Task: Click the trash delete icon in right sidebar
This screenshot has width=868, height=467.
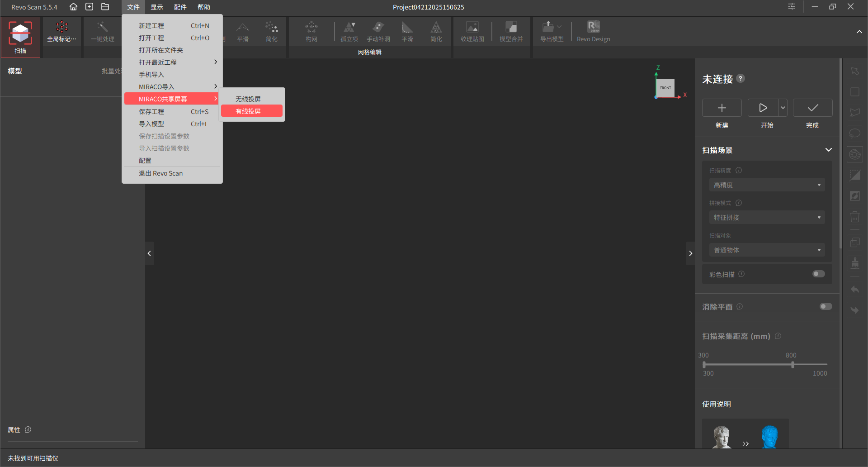Action: [855, 217]
